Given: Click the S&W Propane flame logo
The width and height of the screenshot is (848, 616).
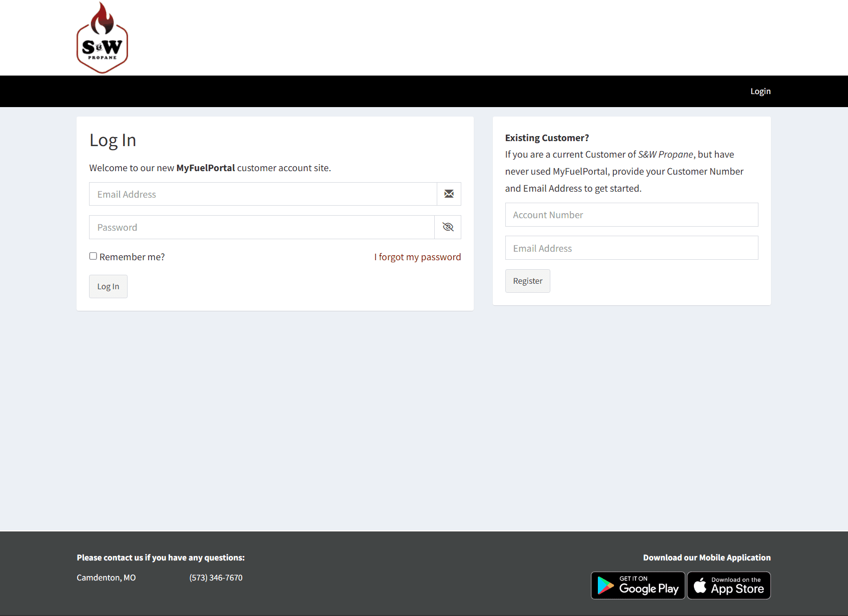Looking at the screenshot, I should [x=103, y=38].
